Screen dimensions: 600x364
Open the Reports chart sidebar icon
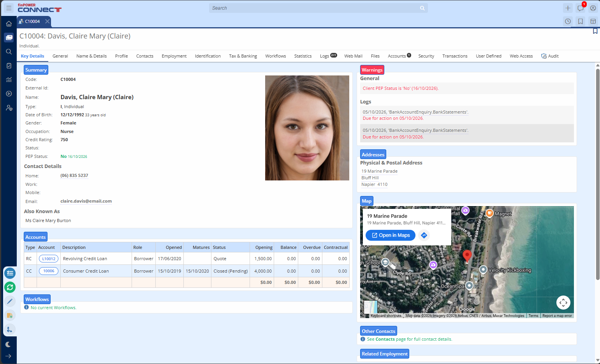pos(9,80)
